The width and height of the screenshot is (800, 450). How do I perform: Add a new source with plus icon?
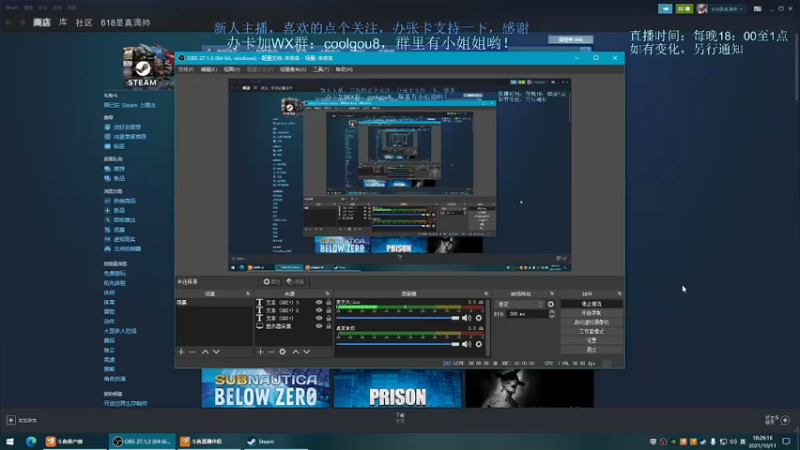click(260, 352)
